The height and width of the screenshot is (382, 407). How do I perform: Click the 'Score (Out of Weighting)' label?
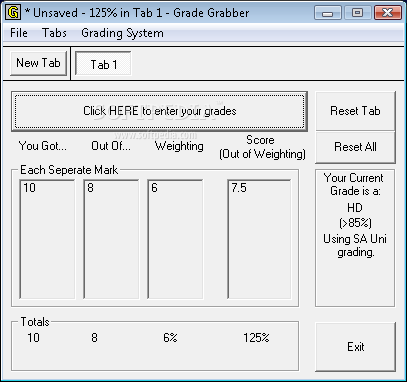point(262,147)
